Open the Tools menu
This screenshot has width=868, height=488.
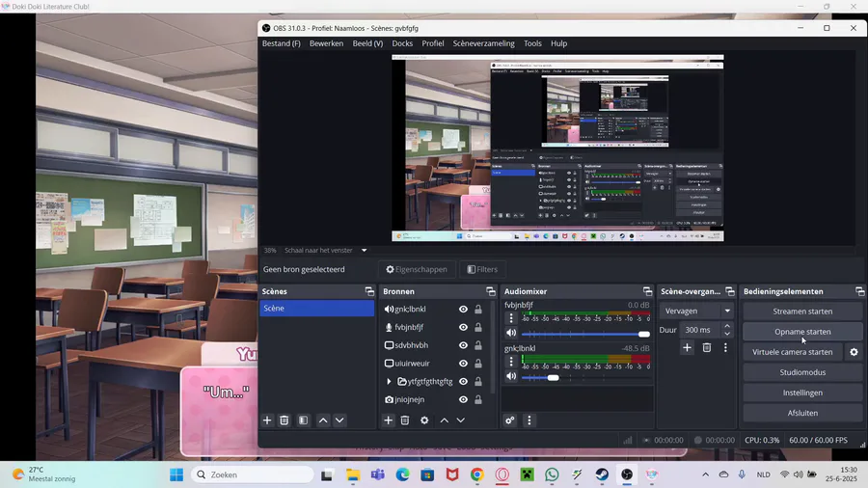tap(532, 43)
